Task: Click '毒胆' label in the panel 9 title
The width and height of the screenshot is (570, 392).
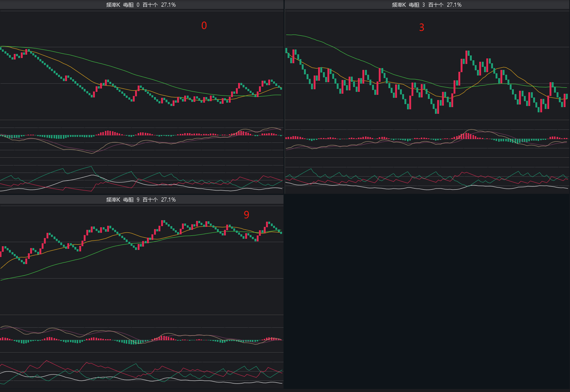Action: click(128, 200)
